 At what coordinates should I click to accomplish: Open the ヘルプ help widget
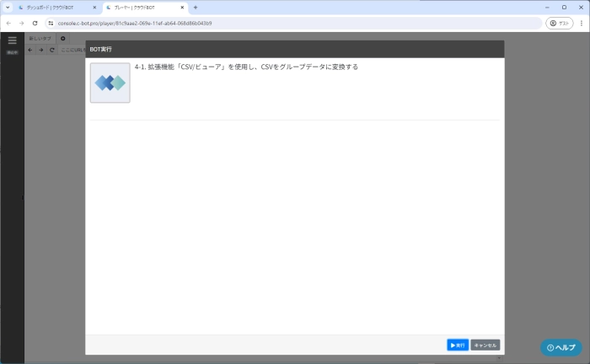click(x=560, y=347)
